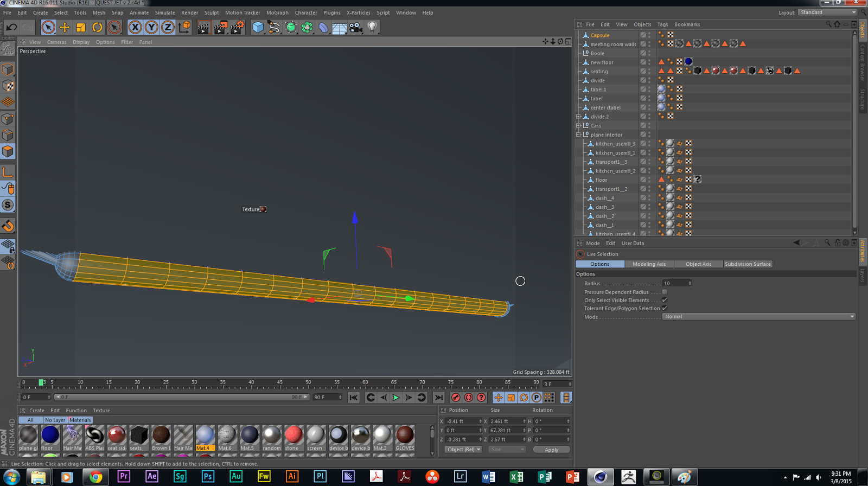The image size is (868, 486).
Task: Switch to the Modeling Axis tab
Action: pyautogui.click(x=649, y=264)
